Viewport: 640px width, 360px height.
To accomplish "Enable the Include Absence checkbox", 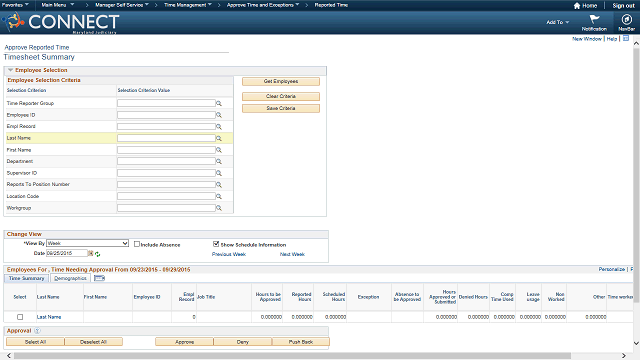I will click(137, 244).
